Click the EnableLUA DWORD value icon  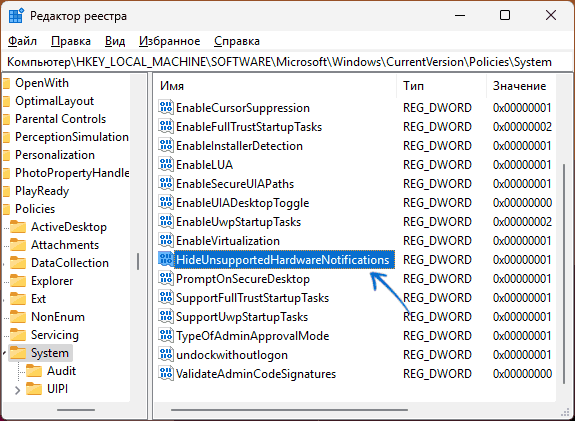[x=165, y=165]
